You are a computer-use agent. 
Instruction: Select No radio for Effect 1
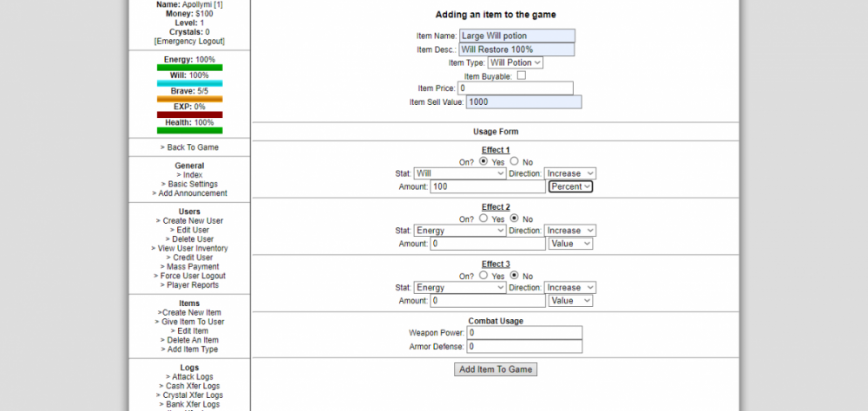pos(514,161)
